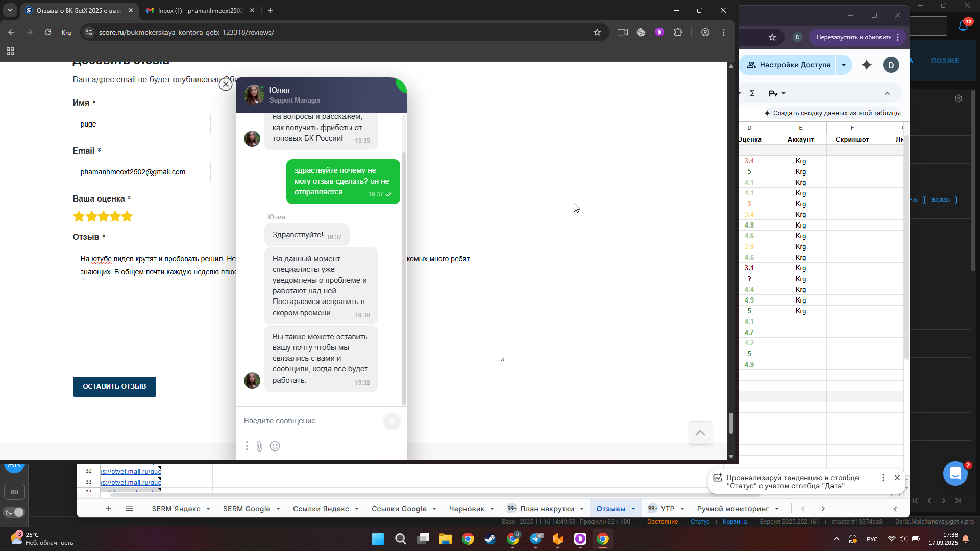Open Chrome's three-dot main menu
The height and width of the screenshot is (551, 980).
(724, 32)
